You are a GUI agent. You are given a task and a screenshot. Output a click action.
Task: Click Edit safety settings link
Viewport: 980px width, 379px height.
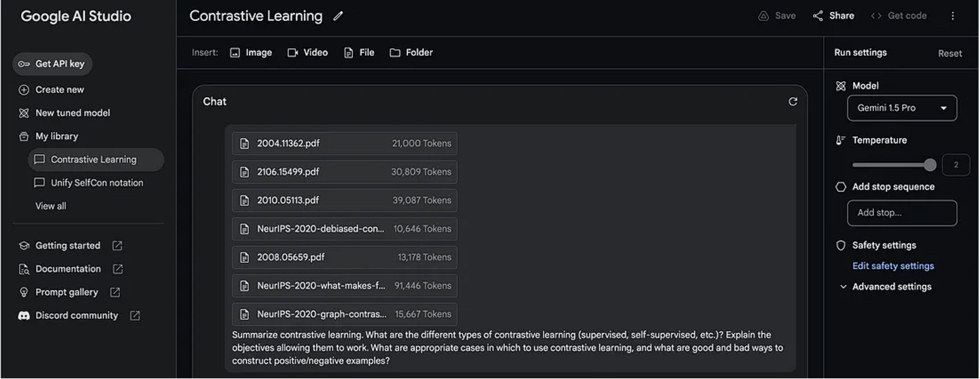point(893,266)
